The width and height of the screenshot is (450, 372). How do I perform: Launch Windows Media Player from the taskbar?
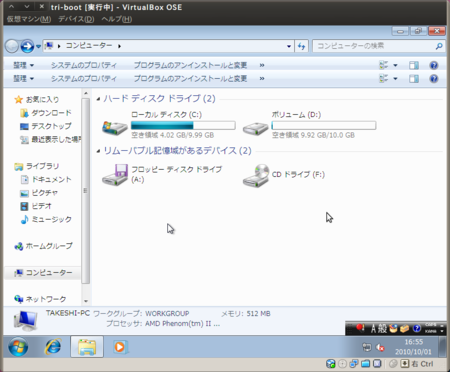pyautogui.click(x=120, y=347)
